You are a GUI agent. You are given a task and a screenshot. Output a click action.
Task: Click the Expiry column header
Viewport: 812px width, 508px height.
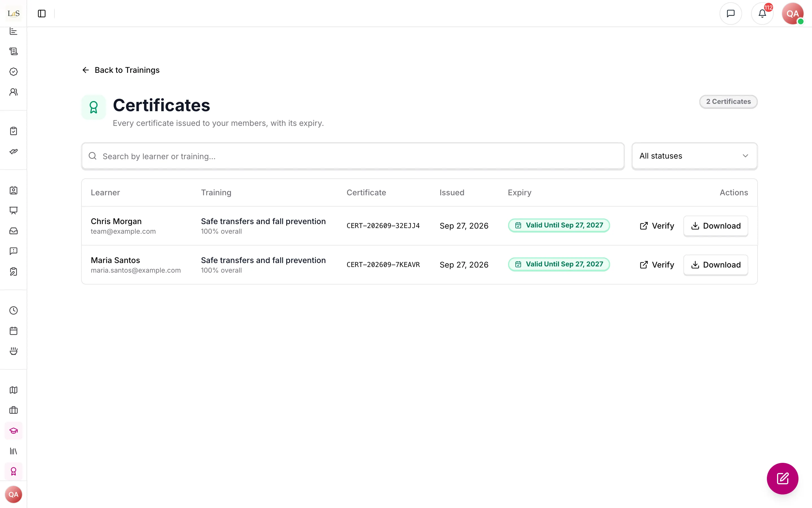click(x=519, y=192)
